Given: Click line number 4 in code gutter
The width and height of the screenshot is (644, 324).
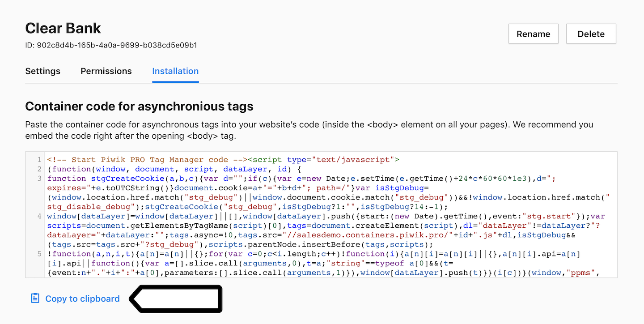Looking at the screenshot, I should tap(39, 216).
